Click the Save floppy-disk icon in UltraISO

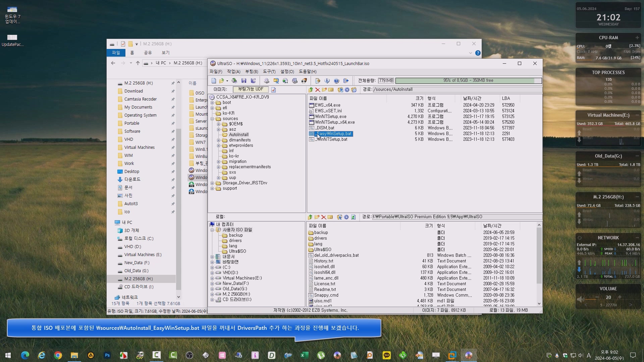[x=244, y=81]
